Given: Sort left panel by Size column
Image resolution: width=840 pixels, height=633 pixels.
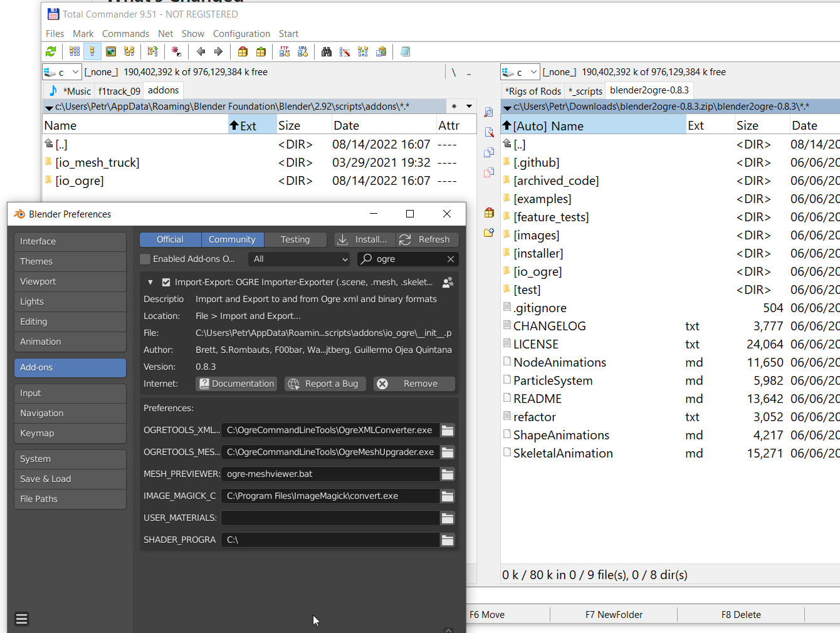Looking at the screenshot, I should click(x=303, y=125).
